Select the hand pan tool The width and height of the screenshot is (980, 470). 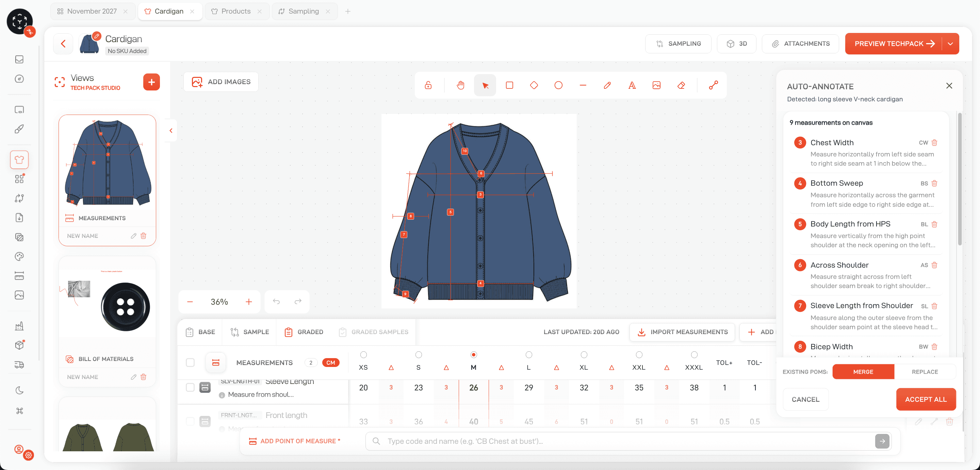click(x=460, y=85)
